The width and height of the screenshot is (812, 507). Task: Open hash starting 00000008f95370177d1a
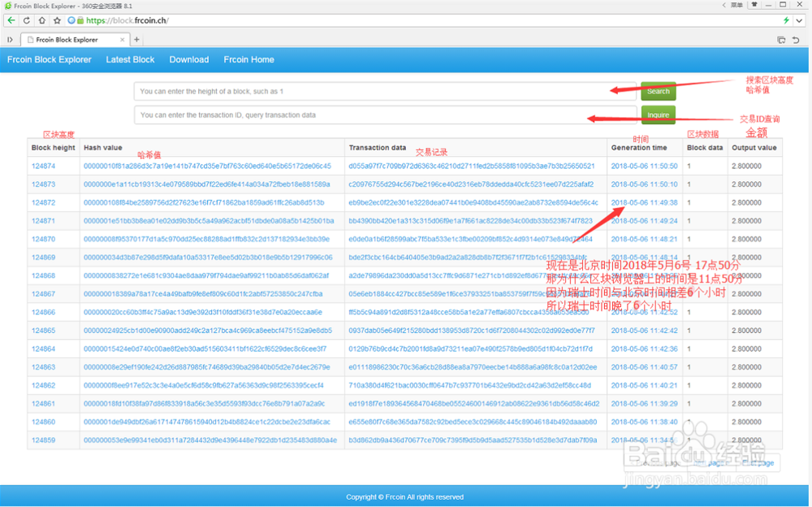(206, 239)
